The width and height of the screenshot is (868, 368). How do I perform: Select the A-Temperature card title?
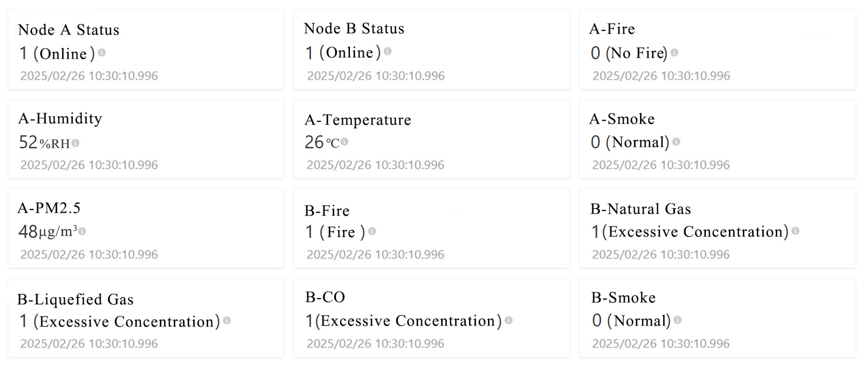point(358,120)
